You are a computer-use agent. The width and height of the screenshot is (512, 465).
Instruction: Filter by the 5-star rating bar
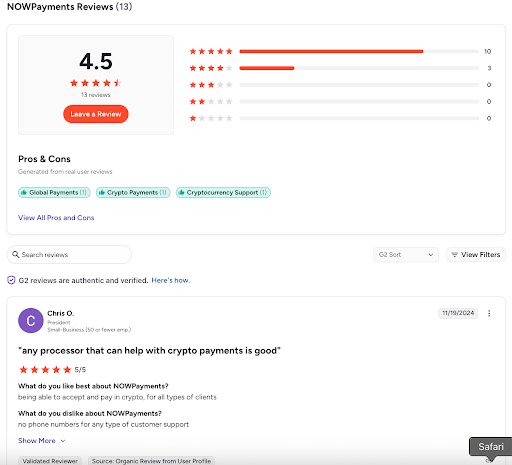click(x=359, y=51)
